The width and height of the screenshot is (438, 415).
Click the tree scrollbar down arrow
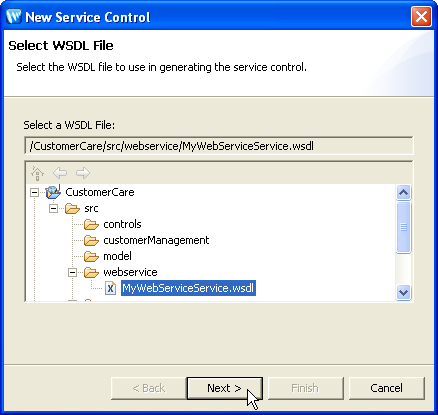[404, 293]
